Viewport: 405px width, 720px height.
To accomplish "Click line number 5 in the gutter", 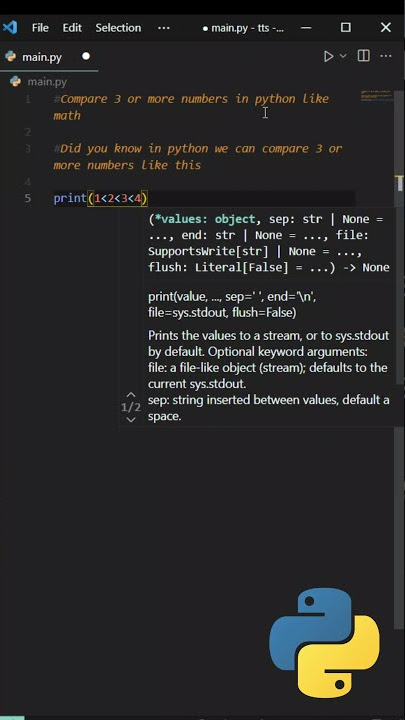I will tap(28, 198).
